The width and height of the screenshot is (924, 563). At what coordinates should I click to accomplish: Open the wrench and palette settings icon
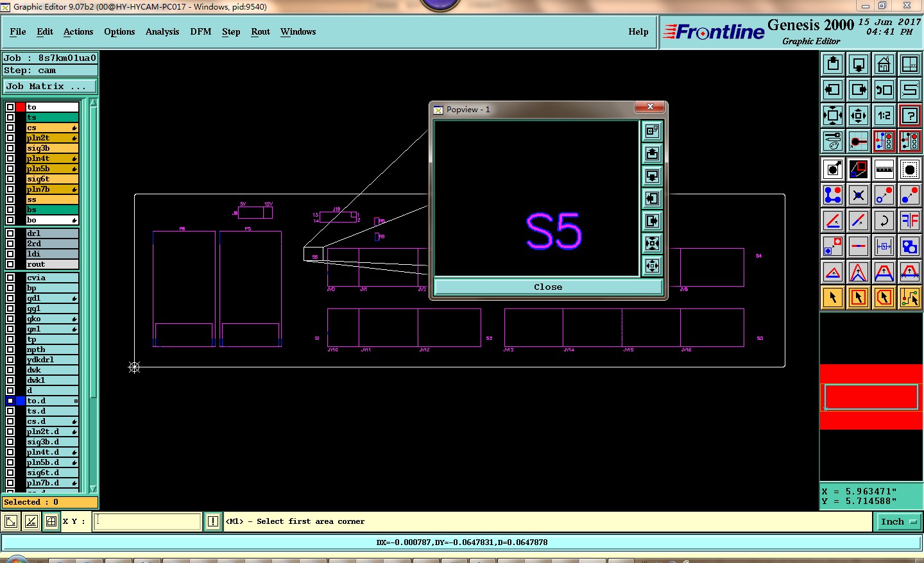(833, 141)
